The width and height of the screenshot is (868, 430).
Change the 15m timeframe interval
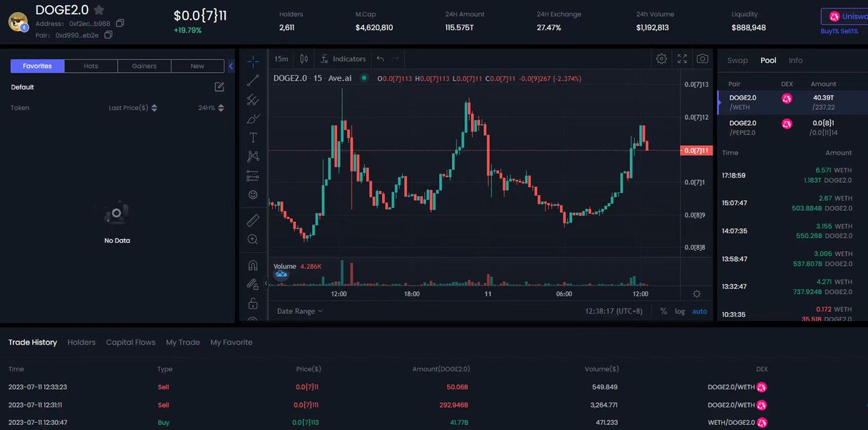(281, 59)
